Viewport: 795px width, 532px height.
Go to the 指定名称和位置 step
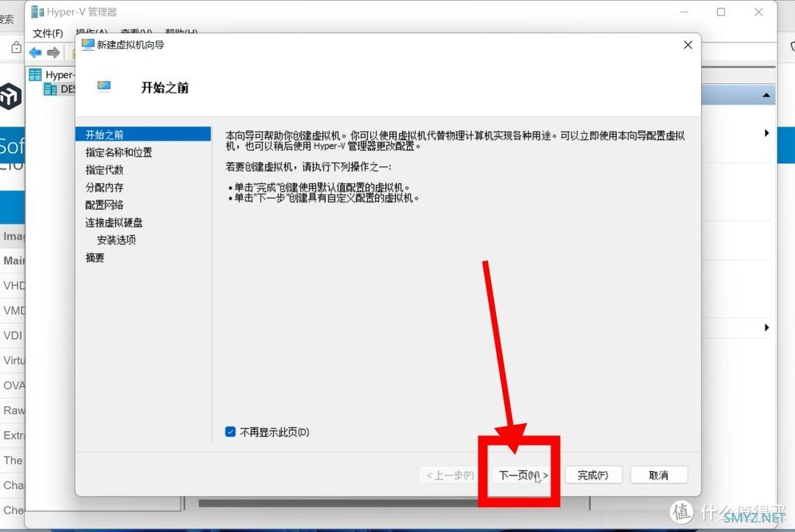click(119, 152)
